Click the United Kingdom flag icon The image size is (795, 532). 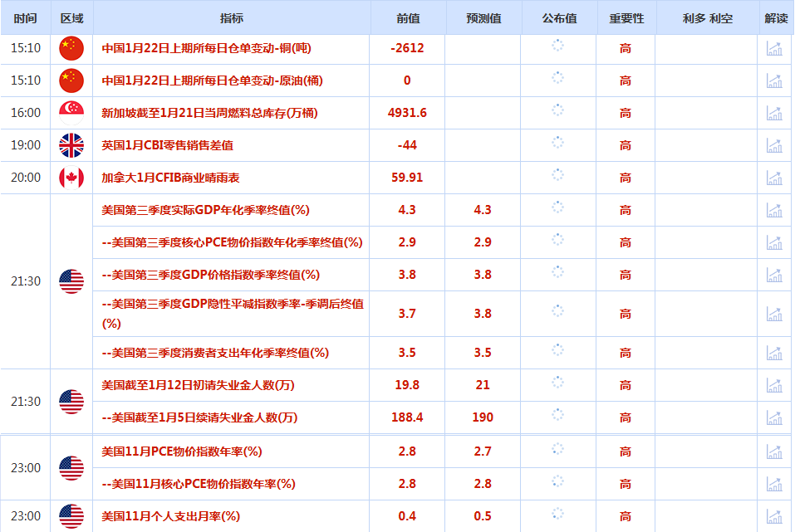(x=71, y=145)
